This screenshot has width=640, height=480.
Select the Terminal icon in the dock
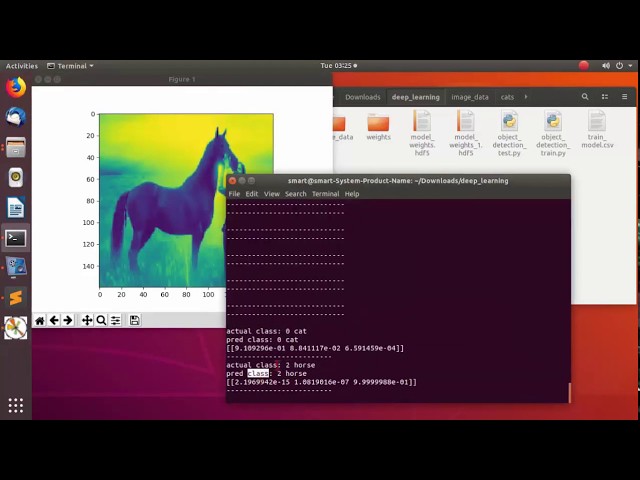(16, 238)
